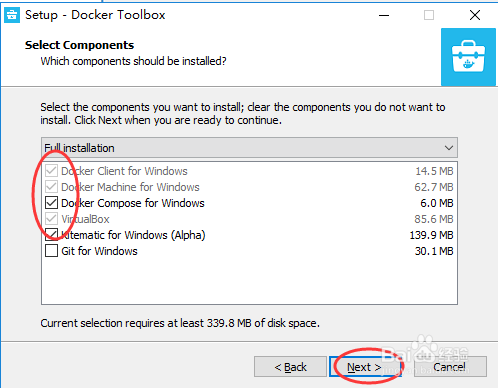Click the Docker Machine for Windows checkbox
The image size is (498, 388).
[x=51, y=187]
